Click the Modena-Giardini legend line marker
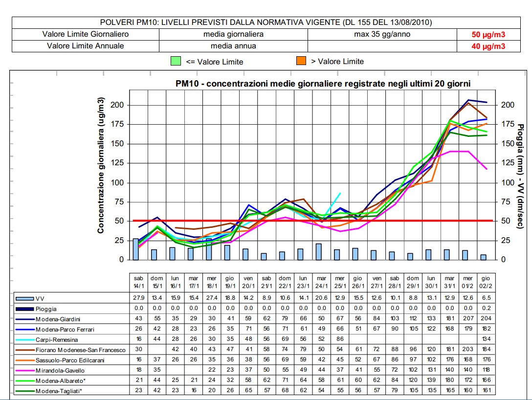532x400 pixels. click(25, 319)
